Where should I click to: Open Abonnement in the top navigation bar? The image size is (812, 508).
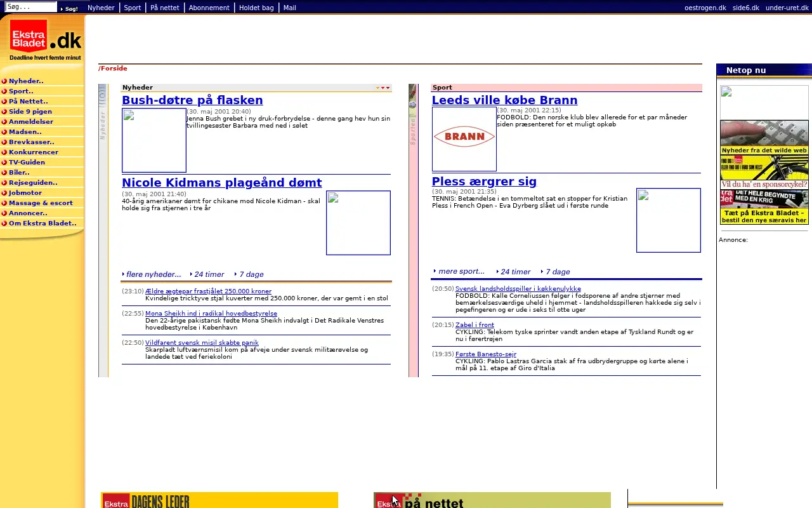coord(209,8)
